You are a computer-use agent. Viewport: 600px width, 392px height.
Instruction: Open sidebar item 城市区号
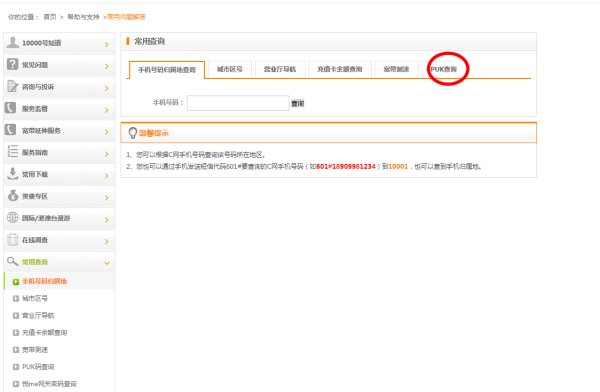point(35,298)
